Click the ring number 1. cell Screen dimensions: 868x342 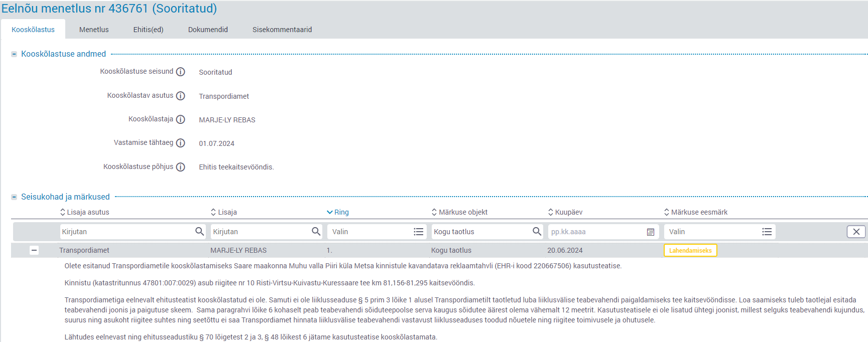point(329,250)
